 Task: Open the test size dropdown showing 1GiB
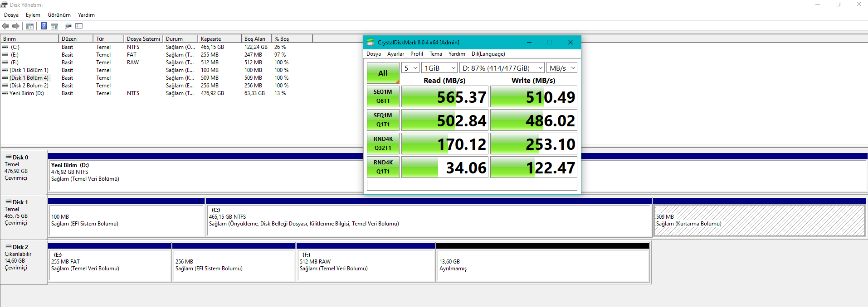[x=439, y=68]
